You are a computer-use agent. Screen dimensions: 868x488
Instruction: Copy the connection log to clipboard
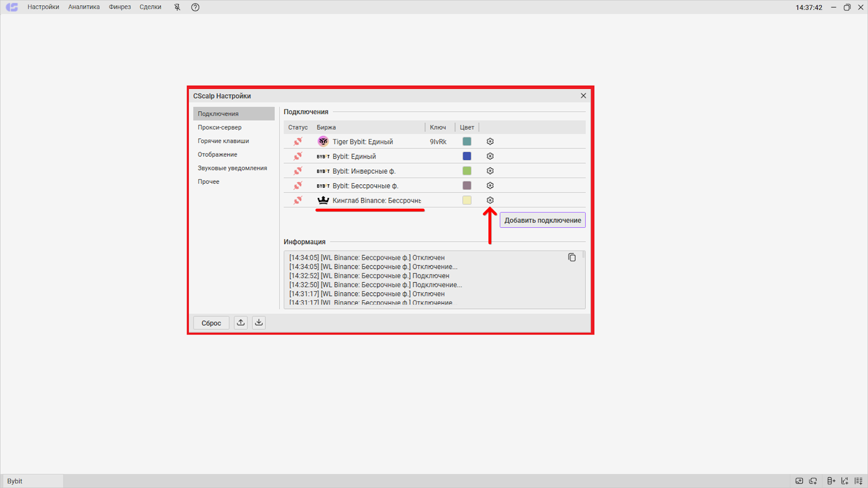point(572,258)
